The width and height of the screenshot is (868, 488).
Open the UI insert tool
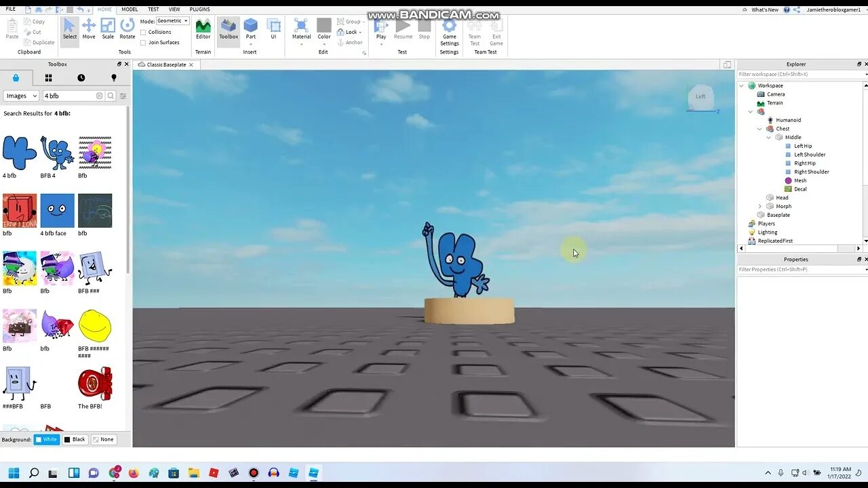tap(274, 28)
